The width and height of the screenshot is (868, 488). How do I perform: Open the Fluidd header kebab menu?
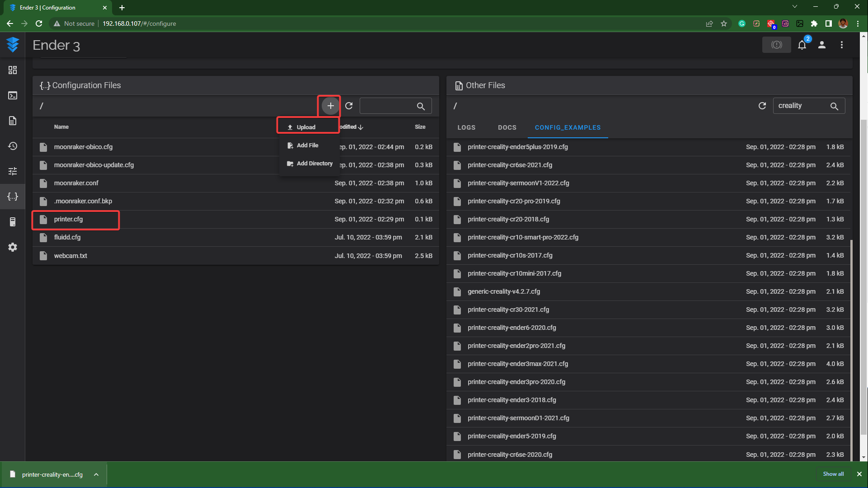click(841, 45)
